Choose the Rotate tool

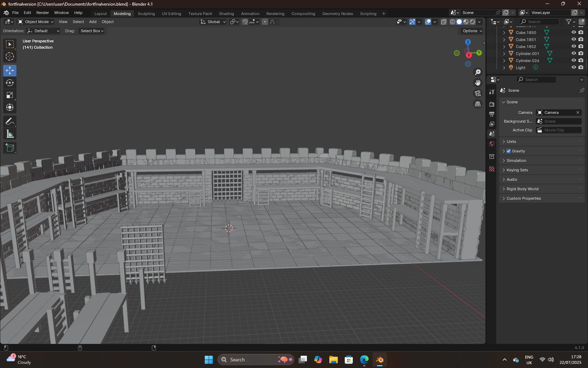(10, 83)
